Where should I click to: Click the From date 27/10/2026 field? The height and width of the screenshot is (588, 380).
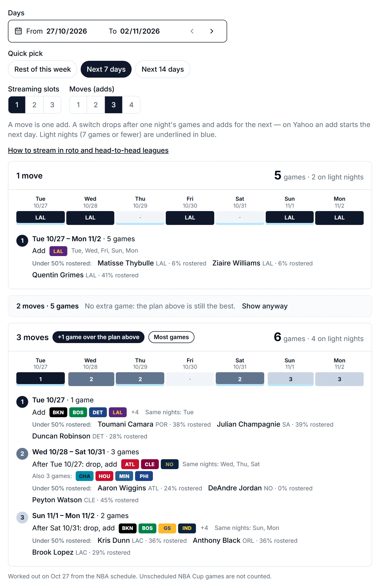[57, 31]
